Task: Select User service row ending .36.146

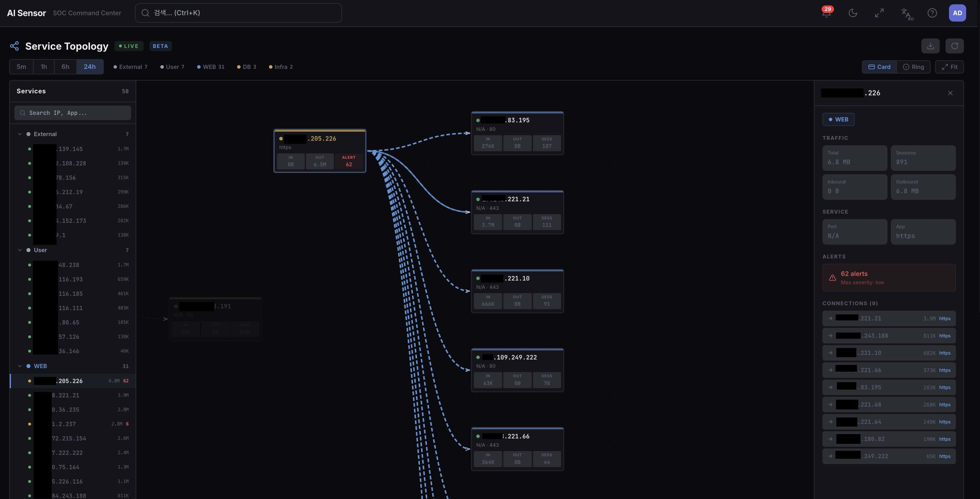Action: [x=73, y=351]
